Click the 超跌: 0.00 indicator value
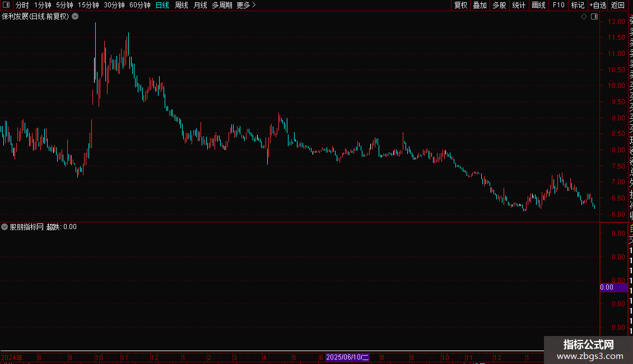Viewport: 633px width, 364px height. point(62,227)
